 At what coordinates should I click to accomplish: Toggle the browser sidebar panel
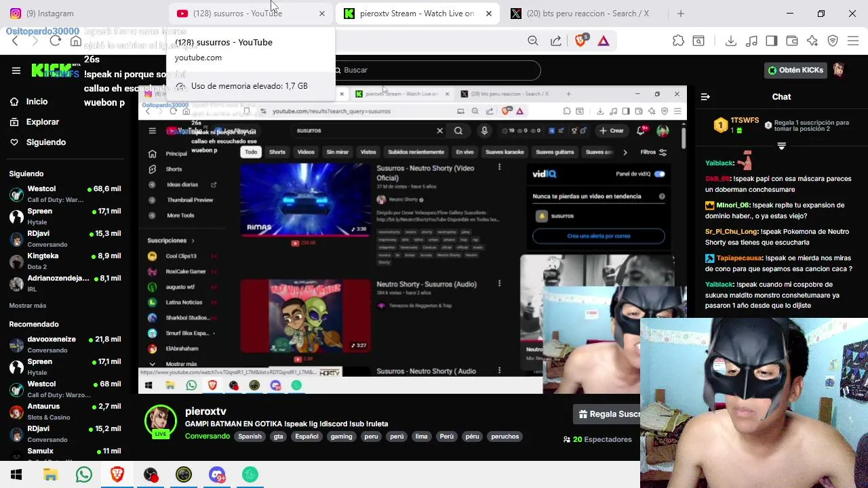772,41
